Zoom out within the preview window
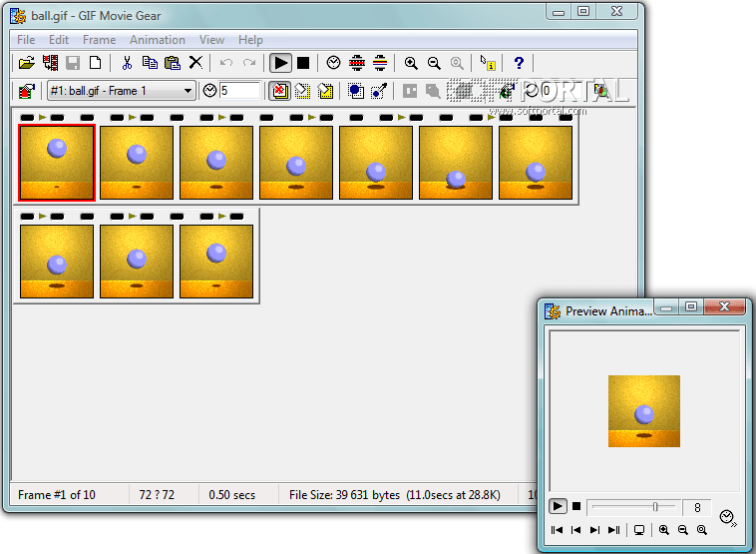756x554 pixels. tap(683, 530)
